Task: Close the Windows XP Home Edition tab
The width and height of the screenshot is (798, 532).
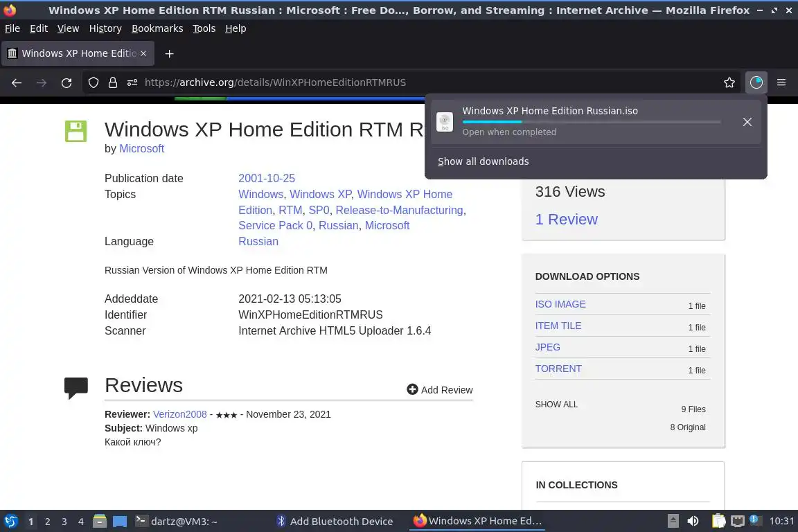Action: click(x=143, y=53)
